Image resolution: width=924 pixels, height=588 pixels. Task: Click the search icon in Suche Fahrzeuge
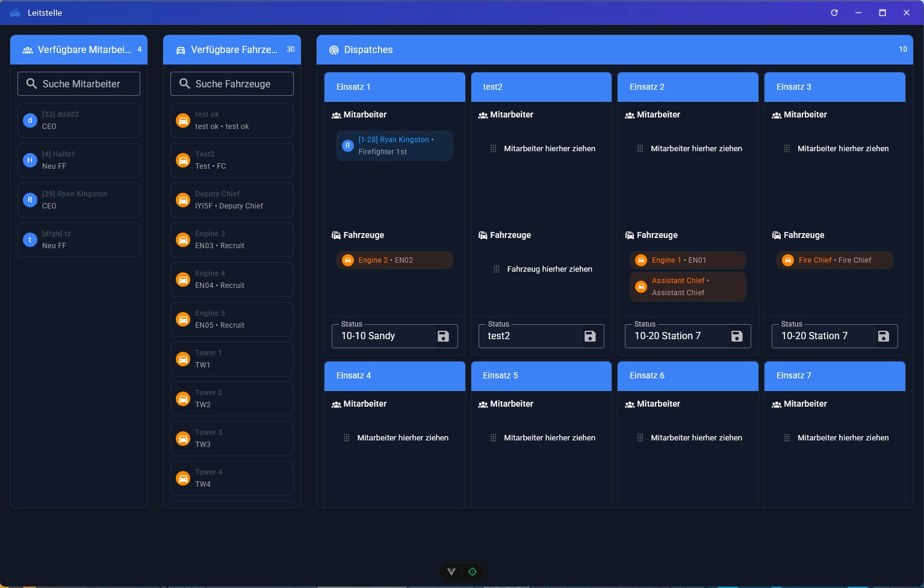click(185, 84)
